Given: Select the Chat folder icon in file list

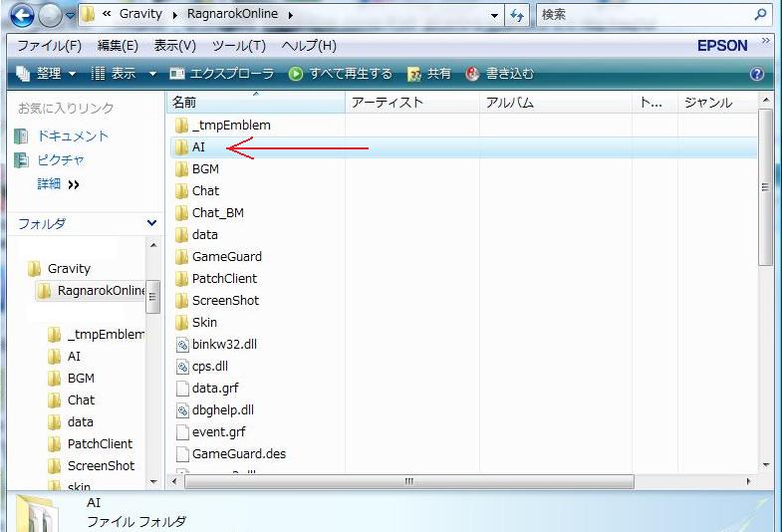Looking at the screenshot, I should (x=181, y=191).
